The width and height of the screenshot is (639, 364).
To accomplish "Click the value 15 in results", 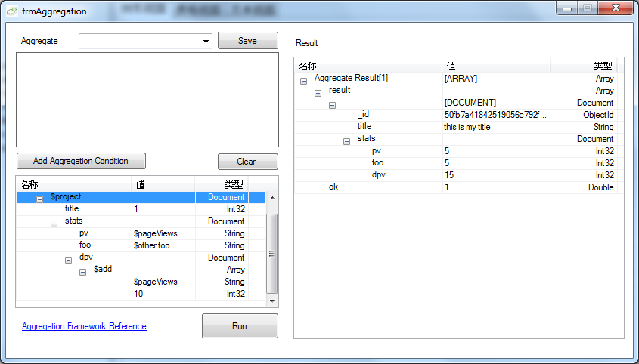I will click(x=449, y=175).
